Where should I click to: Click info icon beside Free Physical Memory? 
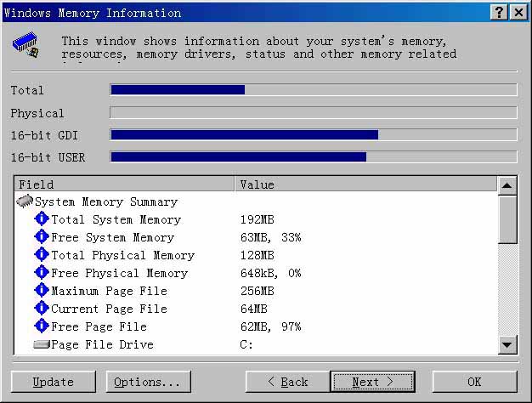[x=42, y=273]
